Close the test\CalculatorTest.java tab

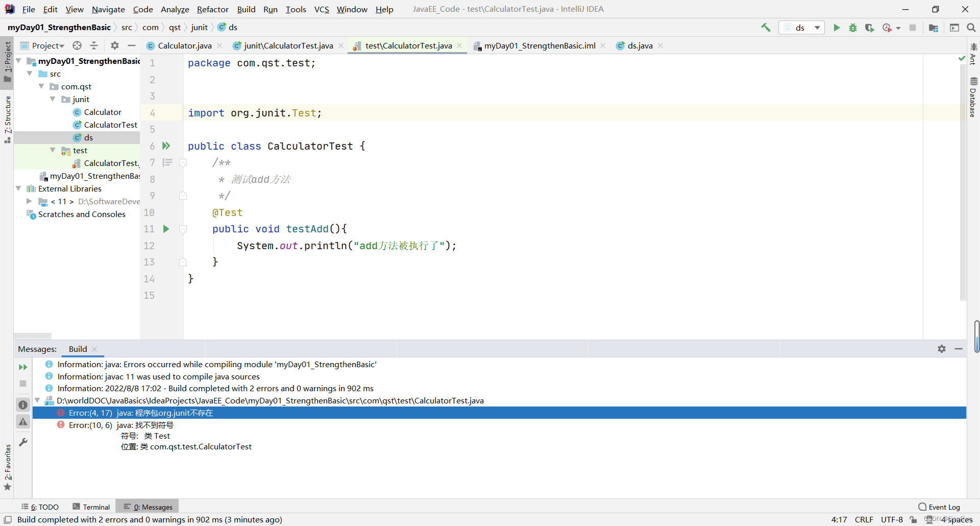(459, 45)
